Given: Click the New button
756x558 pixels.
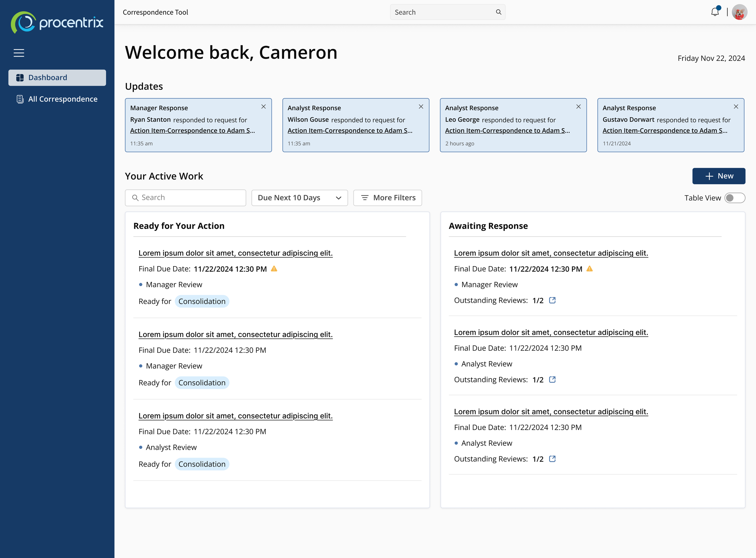Looking at the screenshot, I should click(719, 176).
